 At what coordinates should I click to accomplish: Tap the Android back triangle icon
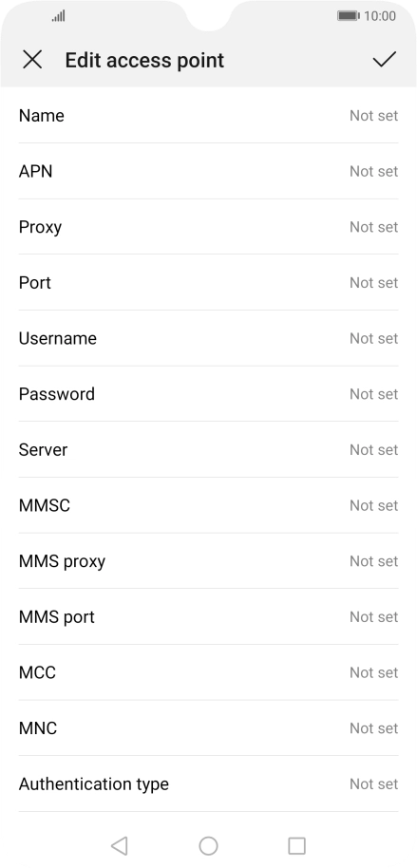pyautogui.click(x=119, y=845)
